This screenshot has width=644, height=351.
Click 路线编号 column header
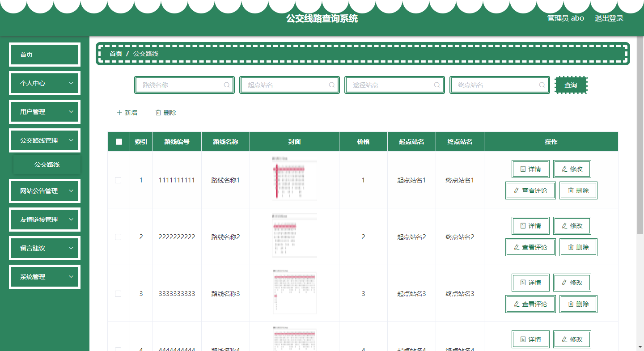point(177,142)
